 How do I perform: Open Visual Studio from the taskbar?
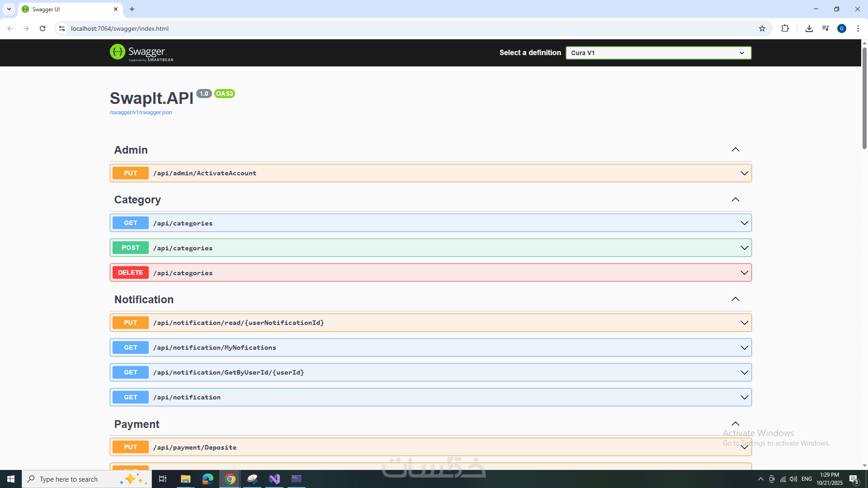[274, 479]
